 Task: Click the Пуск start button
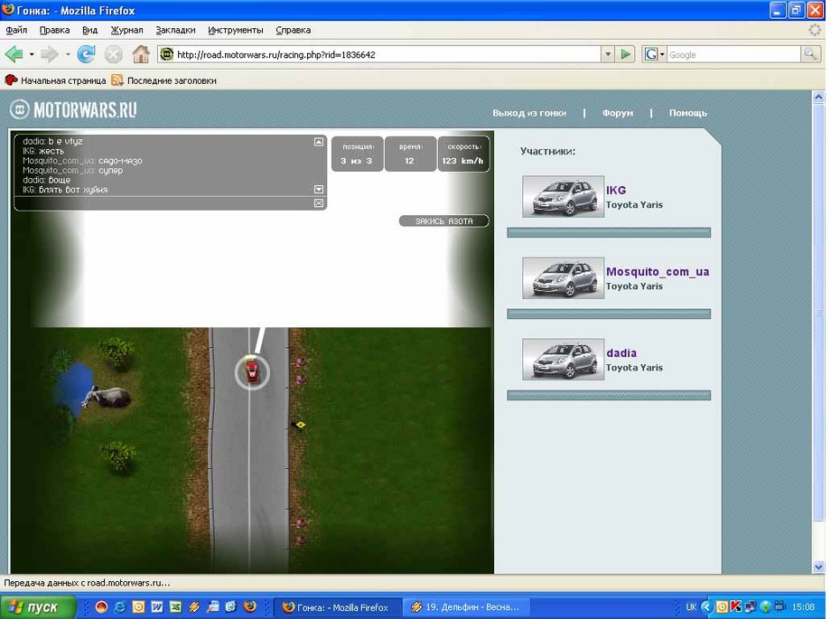pyautogui.click(x=38, y=606)
